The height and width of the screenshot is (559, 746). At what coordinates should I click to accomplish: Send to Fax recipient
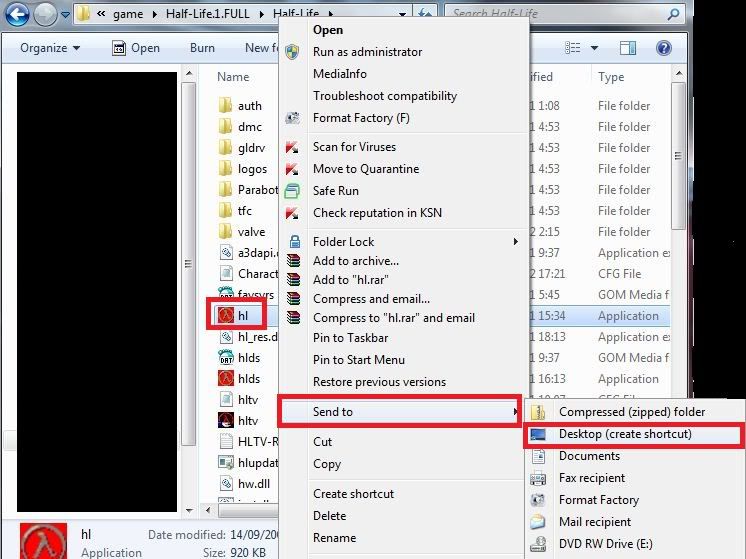592,477
